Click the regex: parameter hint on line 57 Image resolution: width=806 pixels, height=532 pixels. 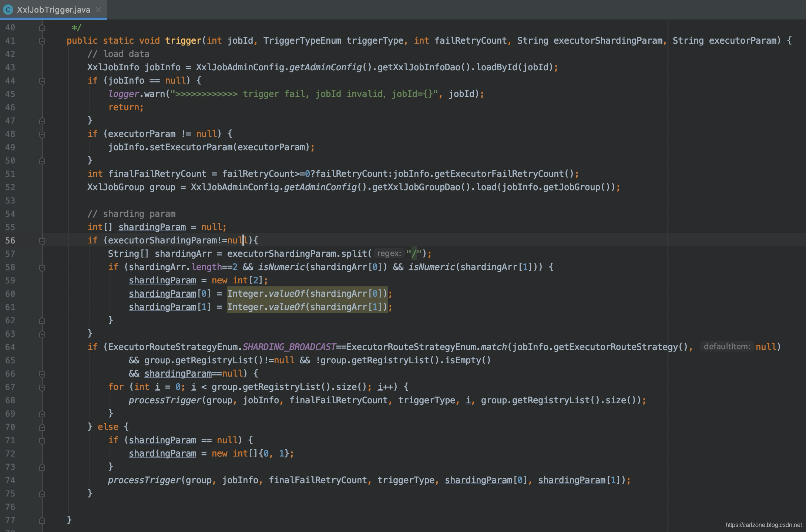pyautogui.click(x=389, y=253)
